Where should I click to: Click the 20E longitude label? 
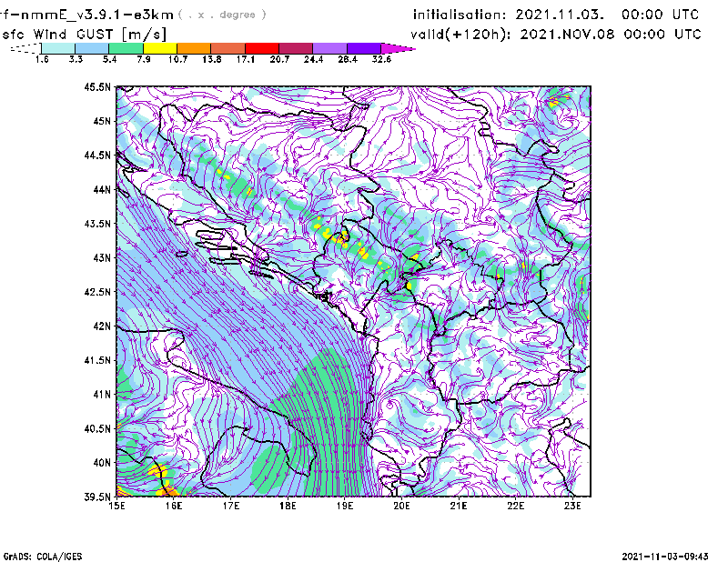tap(401, 506)
